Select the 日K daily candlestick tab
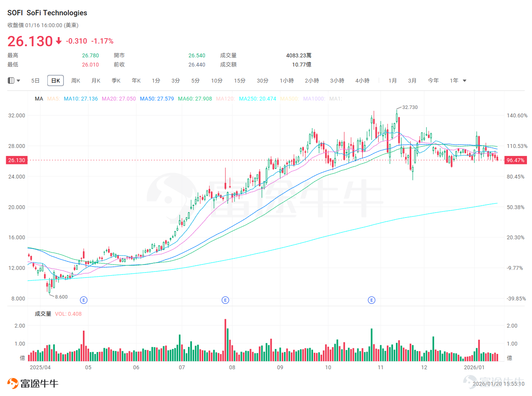532x396 pixels. 55,81
